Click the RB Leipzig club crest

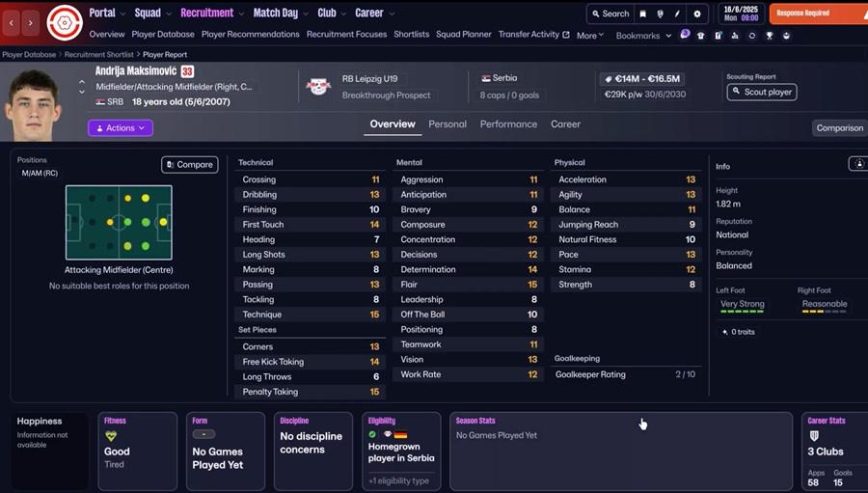click(x=318, y=87)
